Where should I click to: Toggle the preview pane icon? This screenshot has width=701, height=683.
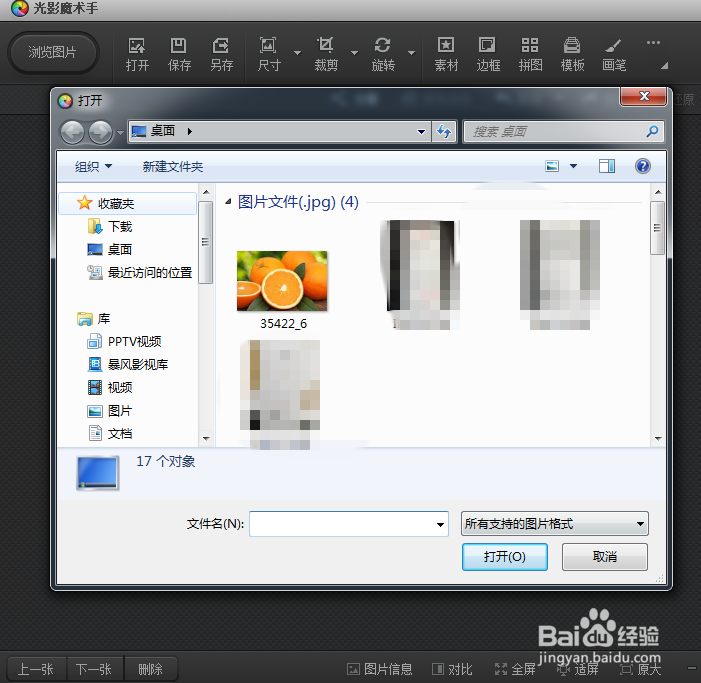click(x=607, y=166)
